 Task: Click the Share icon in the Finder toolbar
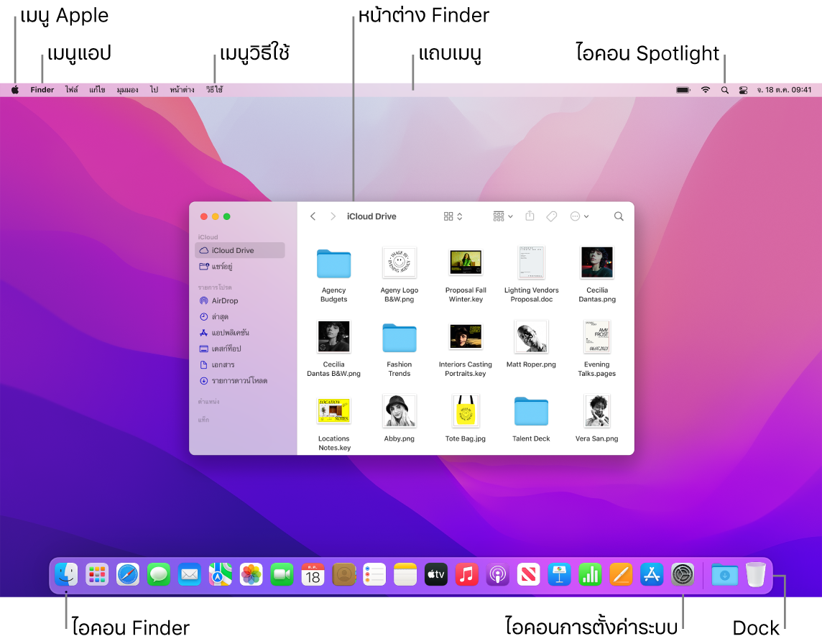pos(530,216)
